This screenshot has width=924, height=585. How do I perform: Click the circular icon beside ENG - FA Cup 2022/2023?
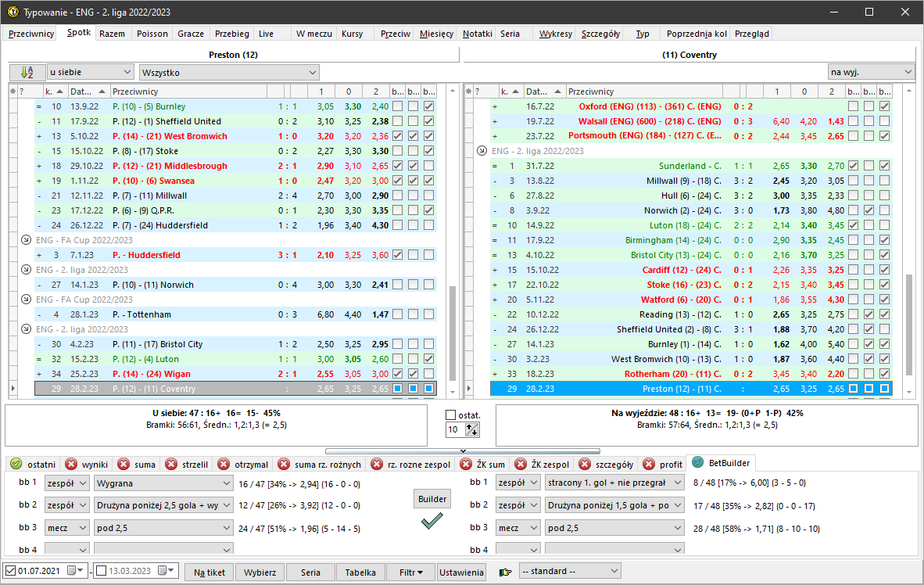click(23, 240)
